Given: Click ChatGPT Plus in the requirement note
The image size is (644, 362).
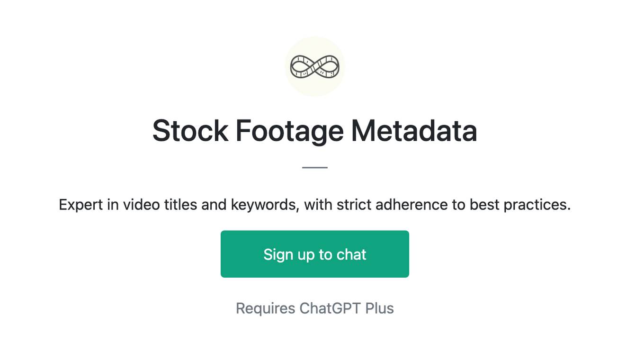Looking at the screenshot, I should click(347, 308).
